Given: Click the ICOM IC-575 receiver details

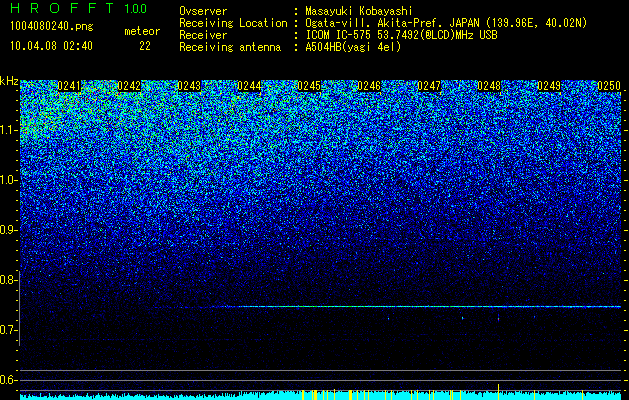Looking at the screenshot, I should (x=401, y=35).
